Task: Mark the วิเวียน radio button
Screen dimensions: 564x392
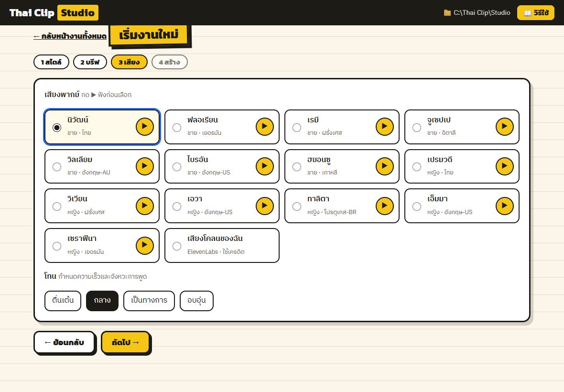Action: (x=57, y=207)
